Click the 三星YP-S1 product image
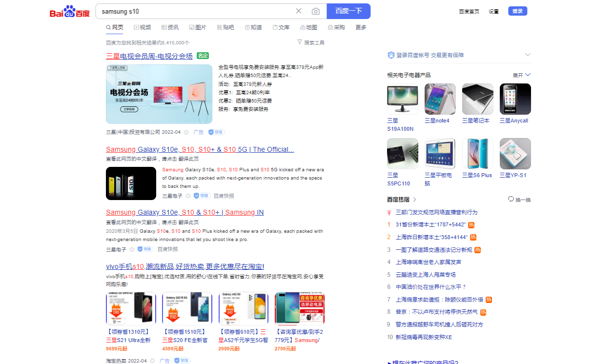Screen dimensions: 614x364 [515, 154]
